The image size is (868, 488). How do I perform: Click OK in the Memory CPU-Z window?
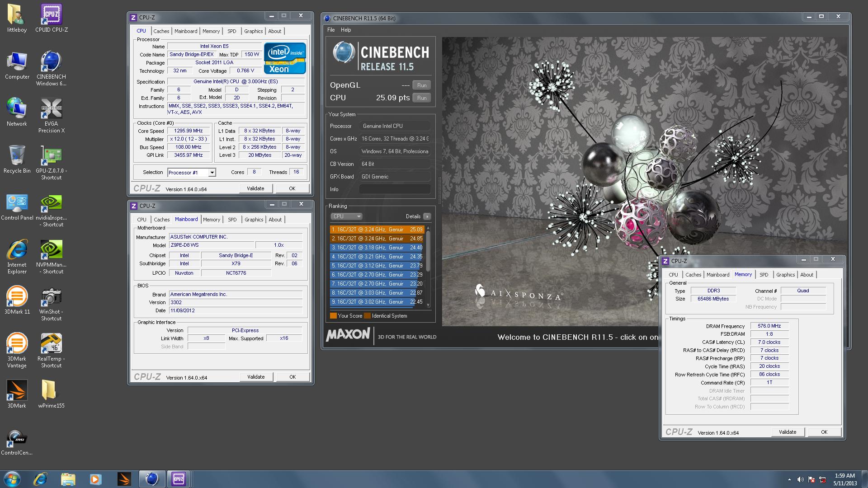pyautogui.click(x=824, y=432)
